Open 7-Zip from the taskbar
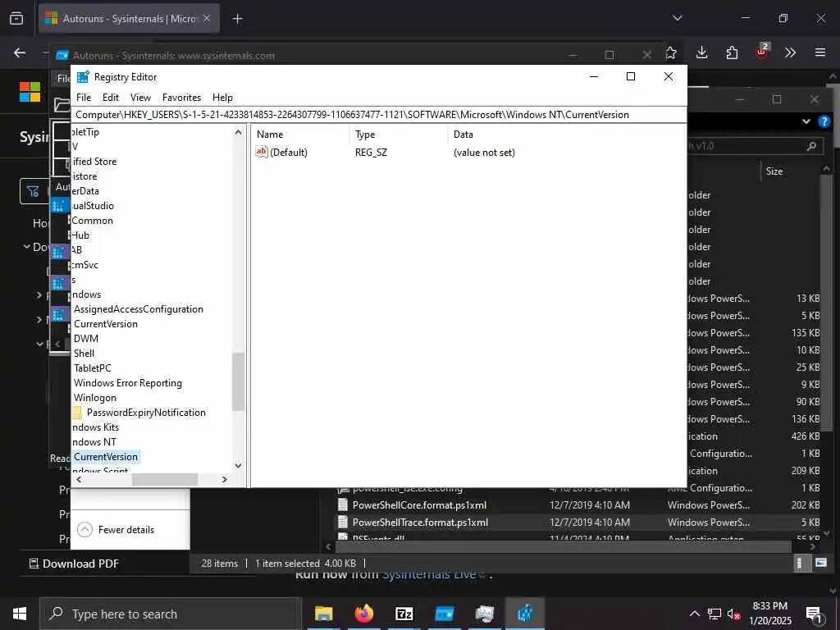This screenshot has width=840, height=630. tap(404, 614)
